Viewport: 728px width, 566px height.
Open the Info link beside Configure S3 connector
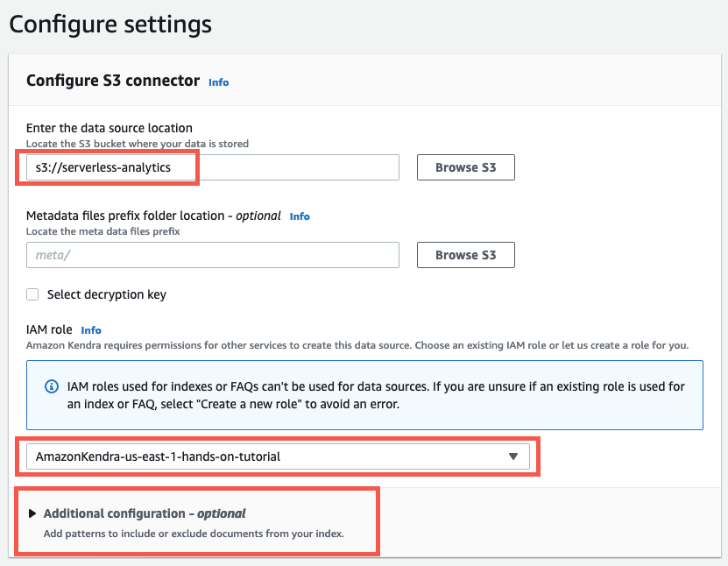click(x=218, y=81)
